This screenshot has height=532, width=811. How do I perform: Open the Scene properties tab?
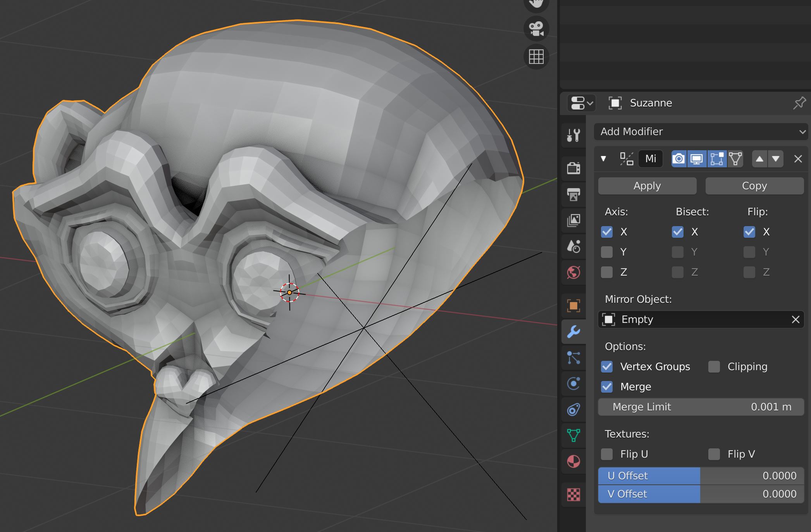point(573,246)
